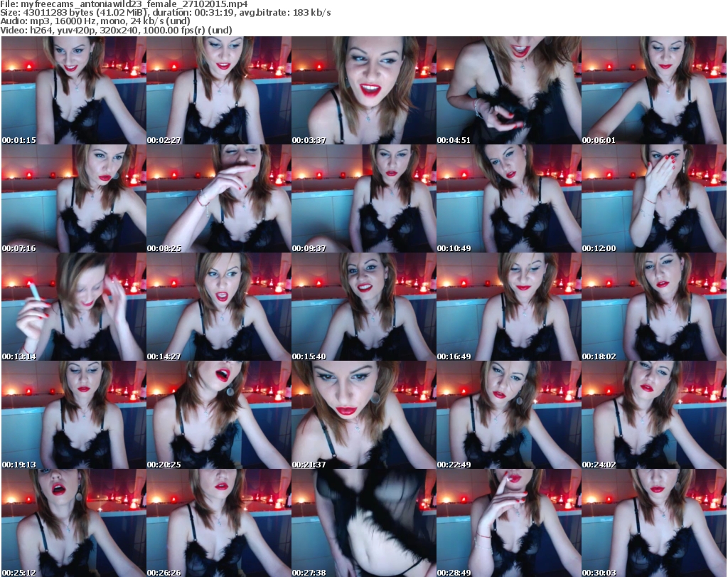
Task: Open the thumbnail marked 00:22:49
Action: 508,415
